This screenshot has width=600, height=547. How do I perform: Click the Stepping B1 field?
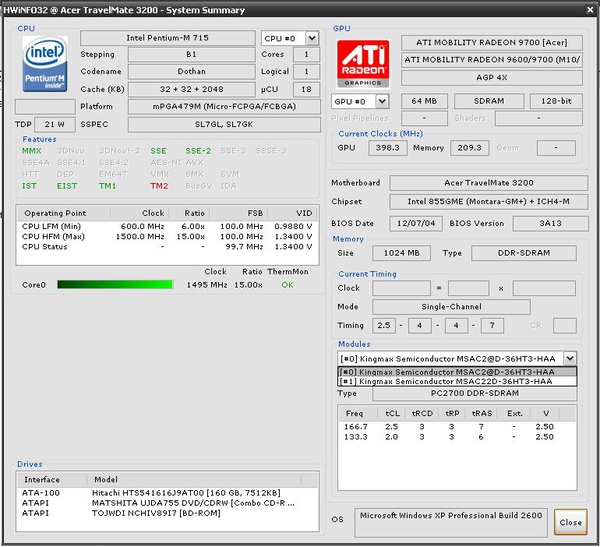point(191,54)
